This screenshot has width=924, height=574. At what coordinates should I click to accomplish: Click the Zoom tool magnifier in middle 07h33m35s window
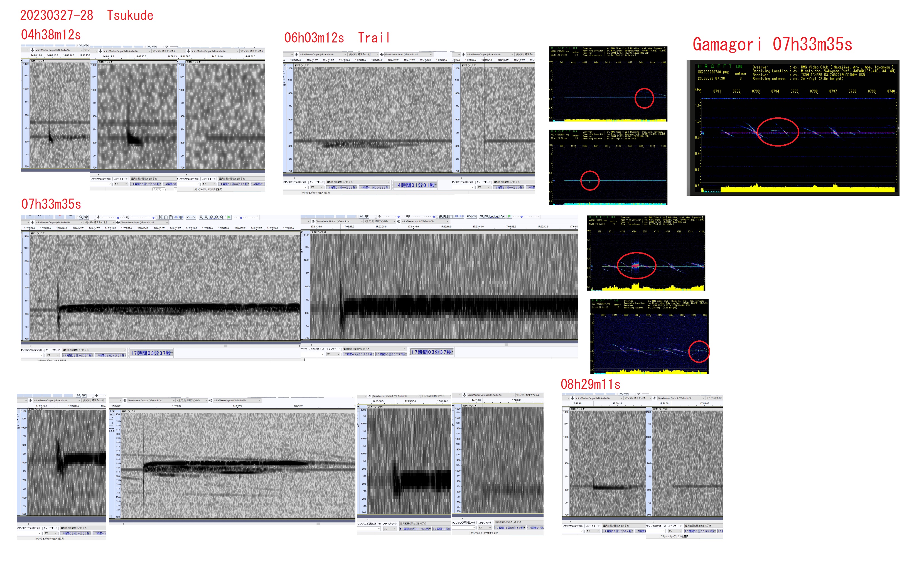tap(362, 216)
